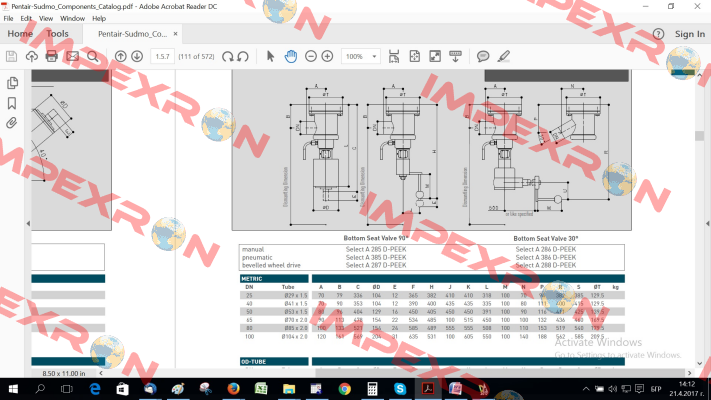Viewport: 711px width, 400px height.
Task: Click the OD-TUBE table header
Action: click(x=274, y=361)
